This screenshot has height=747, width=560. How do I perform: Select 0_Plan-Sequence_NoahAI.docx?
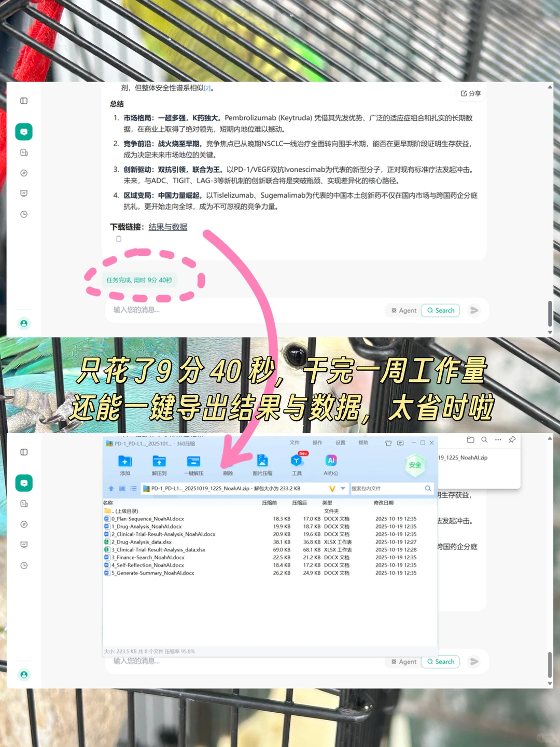click(x=270, y=519)
